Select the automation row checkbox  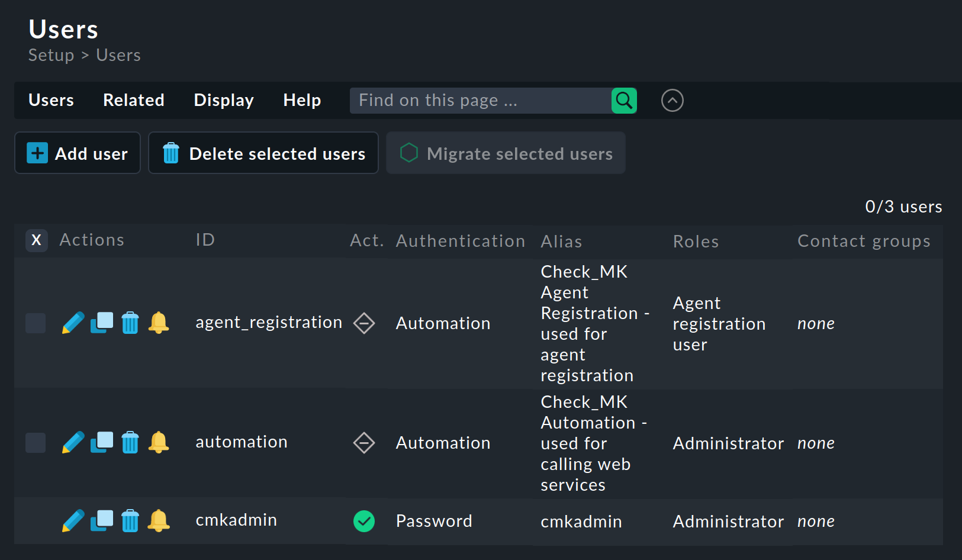[36, 443]
